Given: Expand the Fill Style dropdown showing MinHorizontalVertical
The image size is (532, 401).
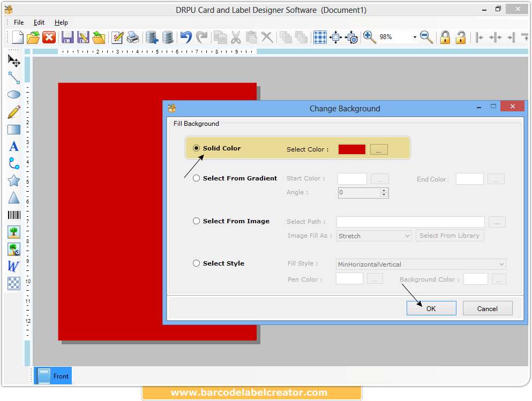Looking at the screenshot, I should [x=421, y=264].
